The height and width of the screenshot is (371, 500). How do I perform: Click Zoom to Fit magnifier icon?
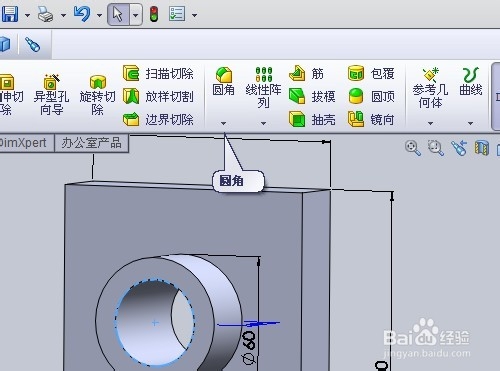pos(413,148)
